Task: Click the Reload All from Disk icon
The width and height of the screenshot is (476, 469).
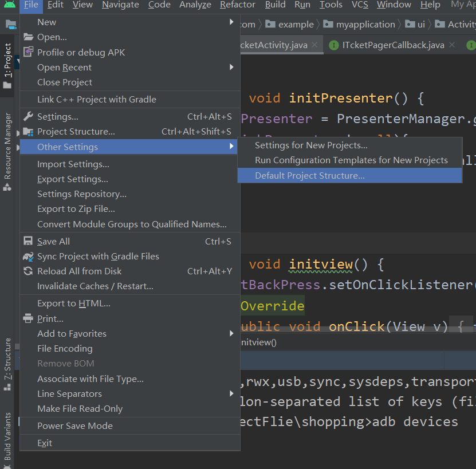Action: coord(28,271)
